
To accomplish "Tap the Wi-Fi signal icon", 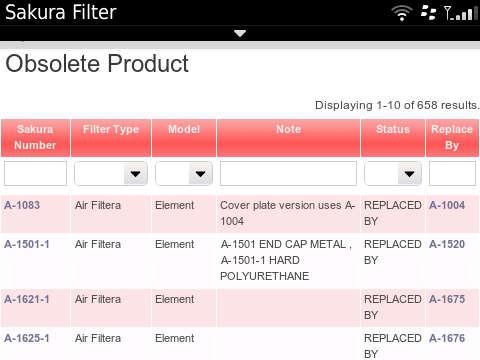I will tap(402, 13).
